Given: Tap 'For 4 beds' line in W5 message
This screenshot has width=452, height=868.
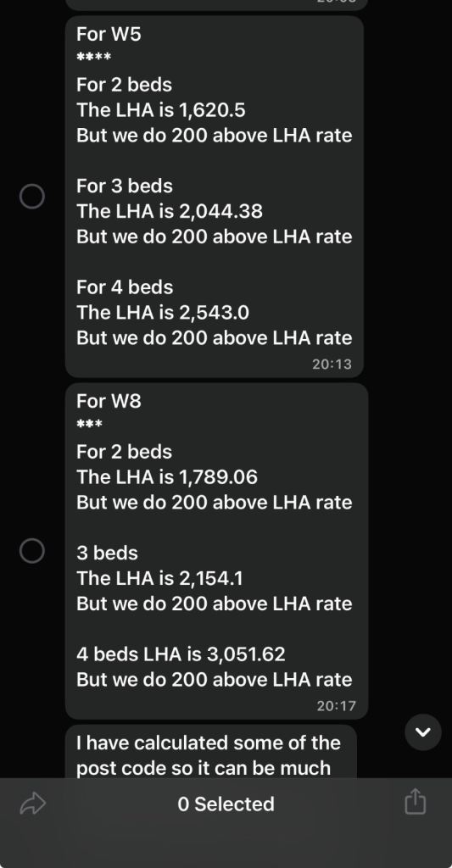Looking at the screenshot, I should coord(125,287).
